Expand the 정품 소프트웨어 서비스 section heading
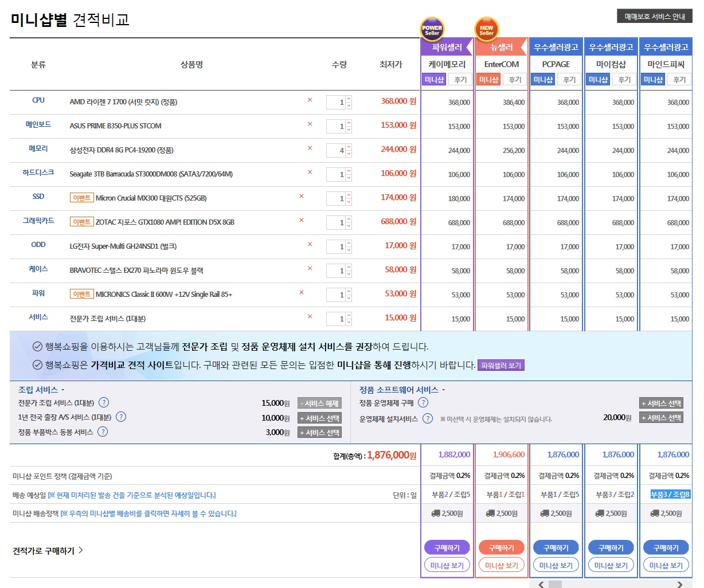The height and width of the screenshot is (588, 704). point(402,390)
